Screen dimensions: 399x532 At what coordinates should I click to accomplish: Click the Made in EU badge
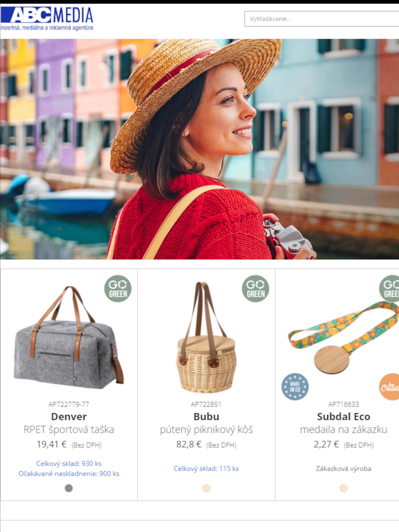coord(295,387)
